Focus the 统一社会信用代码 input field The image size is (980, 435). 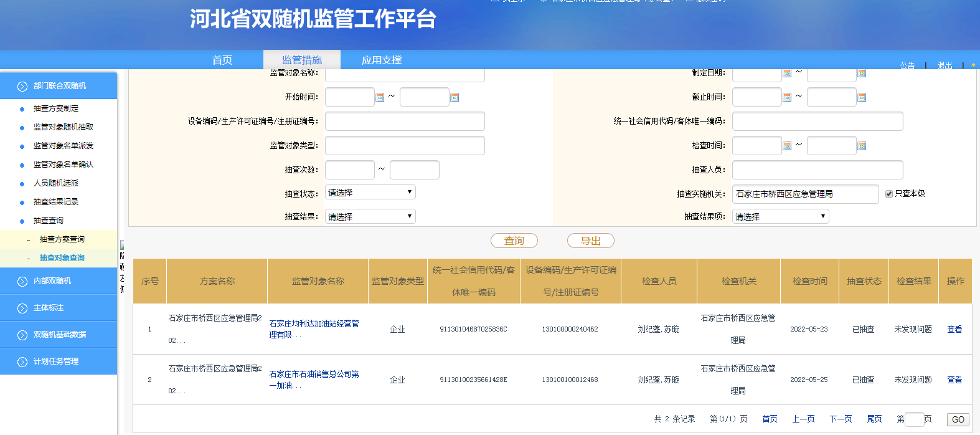[817, 121]
